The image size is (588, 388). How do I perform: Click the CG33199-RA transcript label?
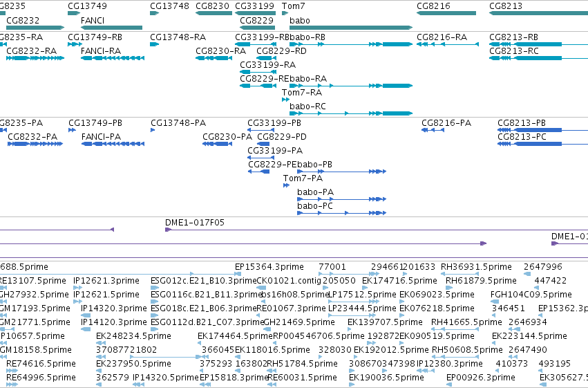point(268,65)
